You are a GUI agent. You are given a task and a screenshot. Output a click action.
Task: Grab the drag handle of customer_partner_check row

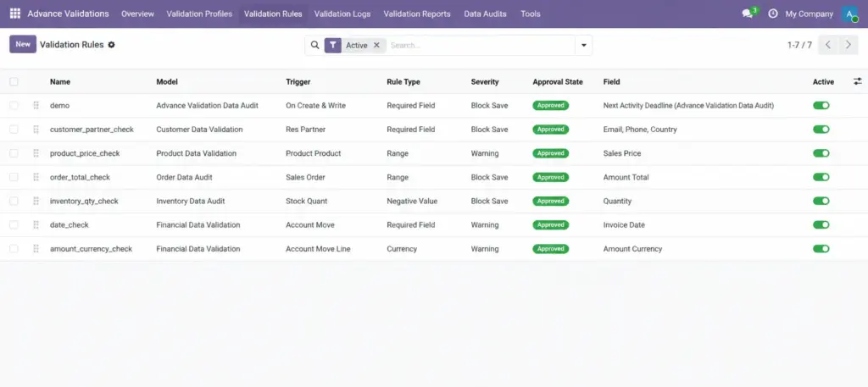pos(36,130)
